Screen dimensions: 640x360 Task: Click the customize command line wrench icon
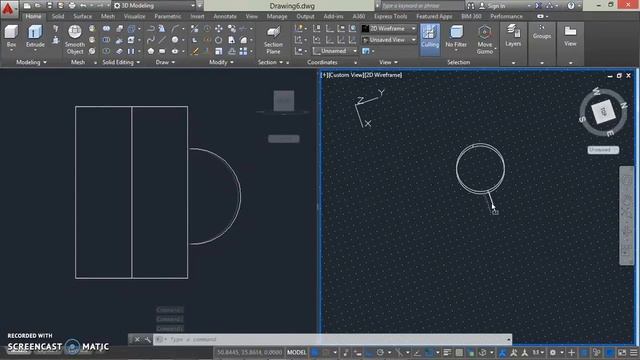(147, 340)
